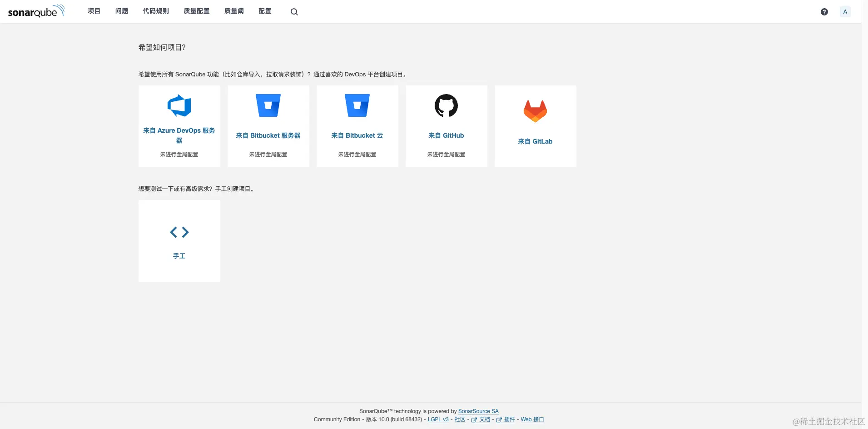
Task: Click the search magnifier icon
Action: click(x=294, y=12)
